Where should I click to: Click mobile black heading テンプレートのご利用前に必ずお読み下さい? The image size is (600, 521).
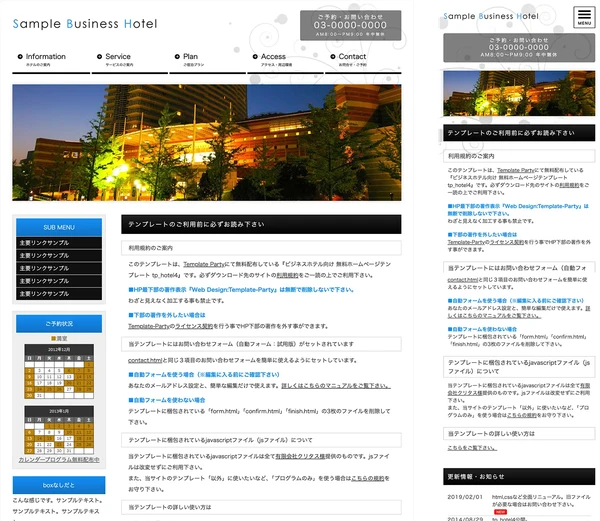(519, 133)
